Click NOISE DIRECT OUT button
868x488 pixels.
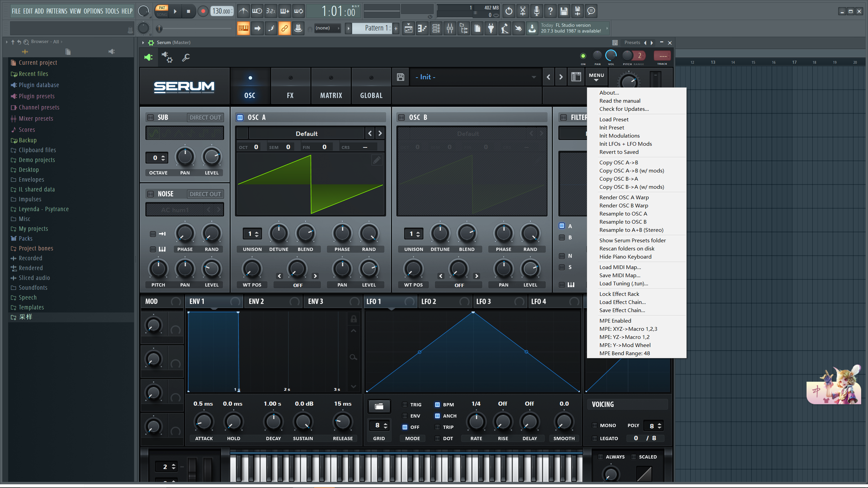tap(205, 194)
